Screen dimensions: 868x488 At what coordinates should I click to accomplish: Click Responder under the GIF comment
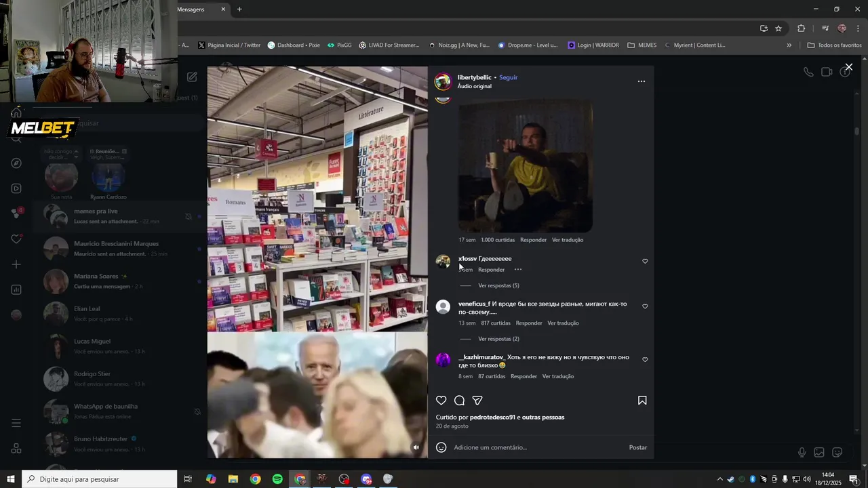533,240
